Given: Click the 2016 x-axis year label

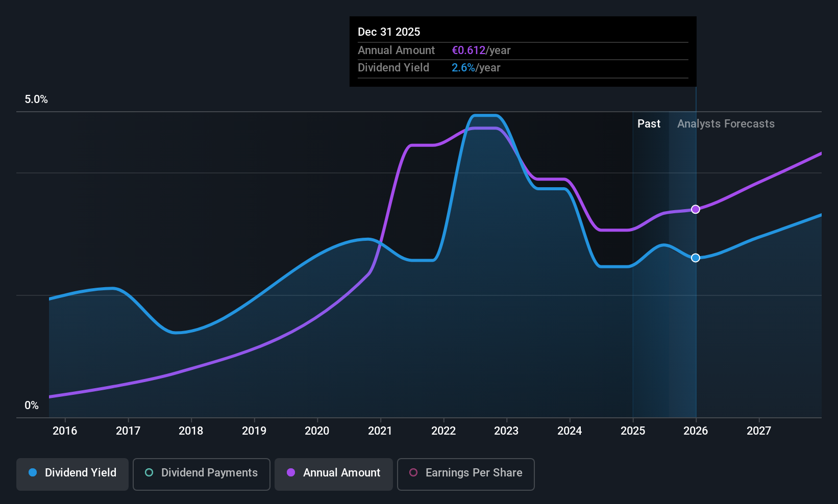Looking at the screenshot, I should click(x=65, y=431).
